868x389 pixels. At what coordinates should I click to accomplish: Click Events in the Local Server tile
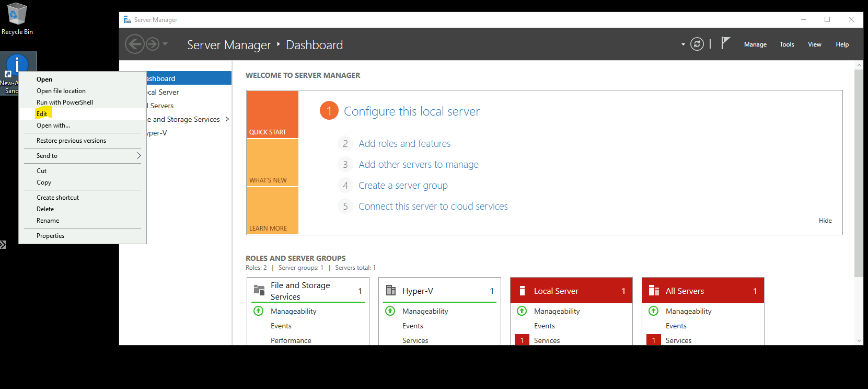(x=545, y=326)
